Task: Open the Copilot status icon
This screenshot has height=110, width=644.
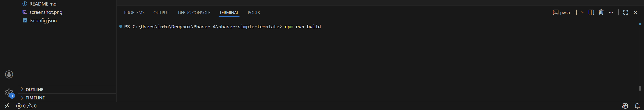Action: [x=625, y=106]
